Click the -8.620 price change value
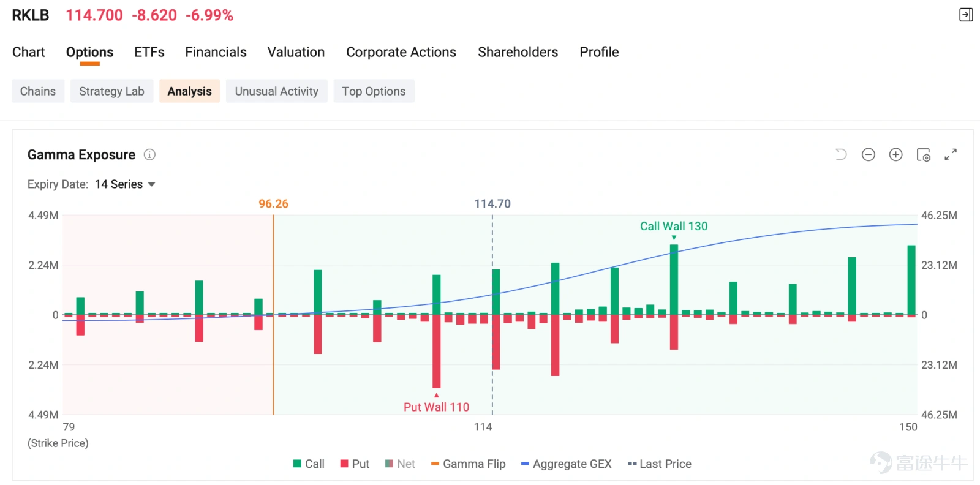The width and height of the screenshot is (980, 485). 154,15
